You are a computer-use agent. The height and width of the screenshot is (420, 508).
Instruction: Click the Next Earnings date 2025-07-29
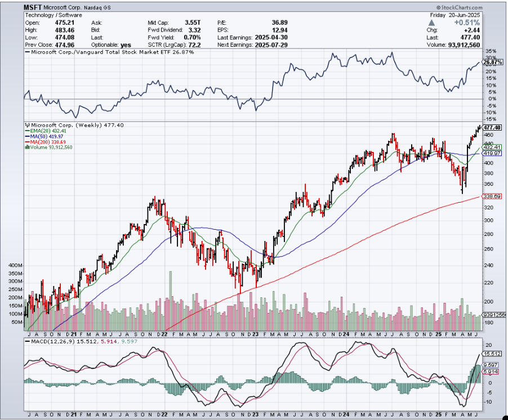[x=271, y=44]
